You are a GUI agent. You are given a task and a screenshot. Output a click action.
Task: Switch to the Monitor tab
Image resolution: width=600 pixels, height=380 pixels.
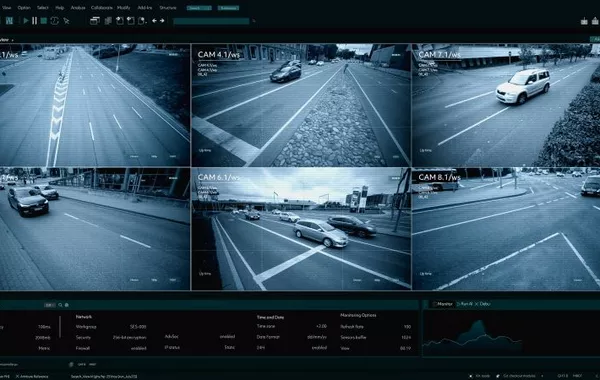(x=443, y=304)
